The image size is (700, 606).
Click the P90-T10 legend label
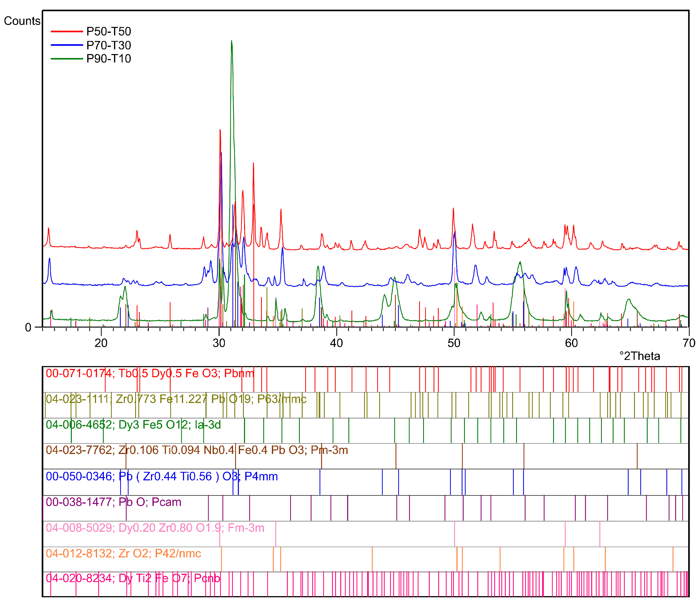coord(109,59)
